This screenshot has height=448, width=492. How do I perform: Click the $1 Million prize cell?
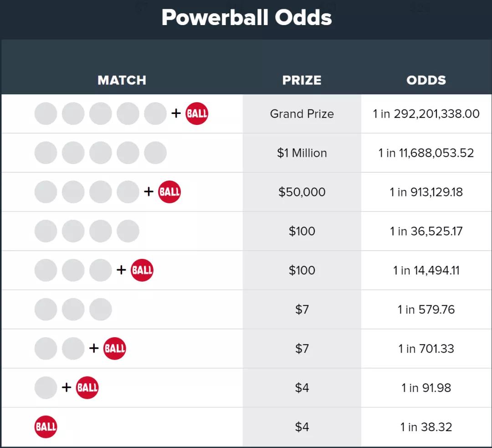tap(302, 153)
